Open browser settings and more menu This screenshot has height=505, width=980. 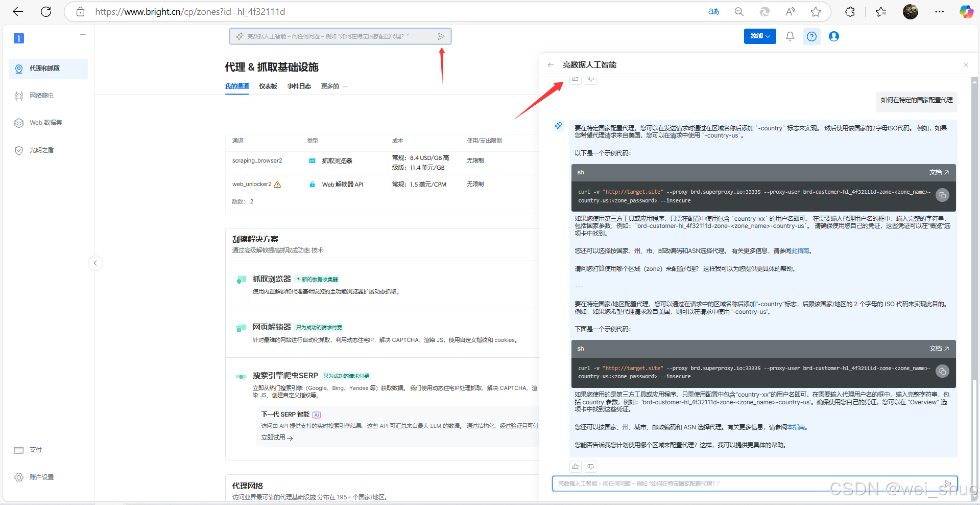click(939, 12)
